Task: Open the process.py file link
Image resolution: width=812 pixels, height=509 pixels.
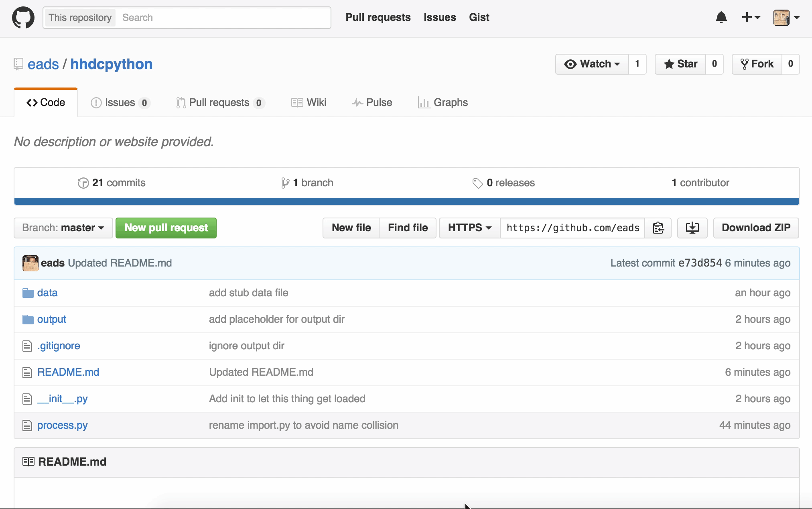Action: pos(62,426)
